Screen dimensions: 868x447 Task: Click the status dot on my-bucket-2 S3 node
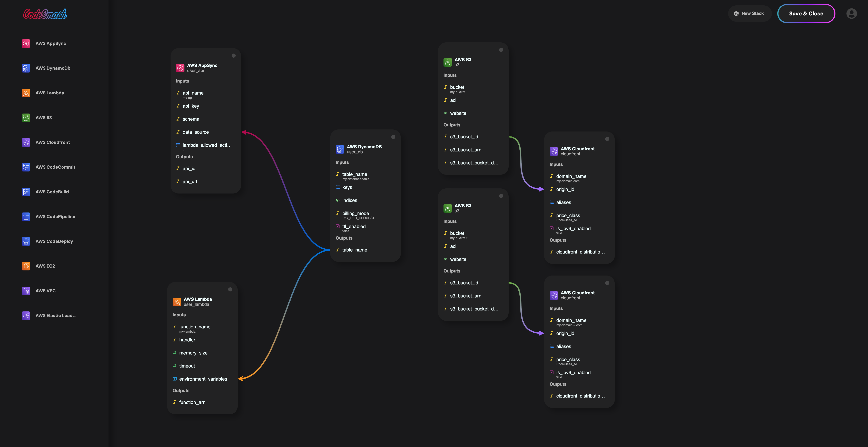tap(501, 196)
